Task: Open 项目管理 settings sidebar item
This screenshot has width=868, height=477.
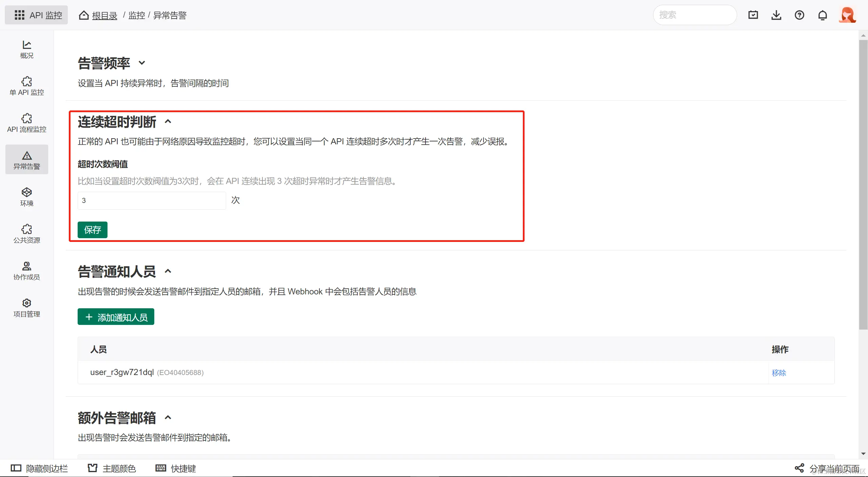Action: coord(26,308)
